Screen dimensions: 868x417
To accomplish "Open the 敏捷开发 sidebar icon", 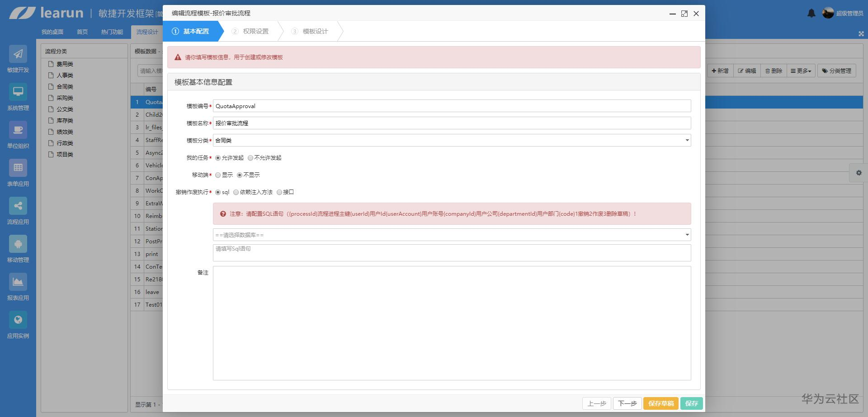I will 18,54.
